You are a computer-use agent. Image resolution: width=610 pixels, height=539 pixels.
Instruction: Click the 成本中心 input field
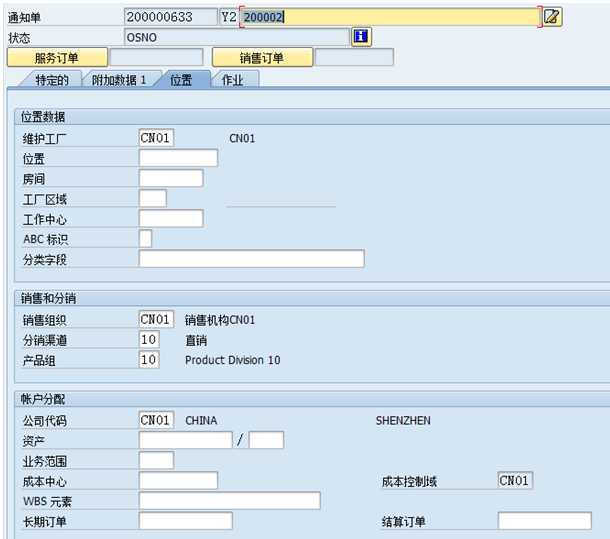pos(178,481)
